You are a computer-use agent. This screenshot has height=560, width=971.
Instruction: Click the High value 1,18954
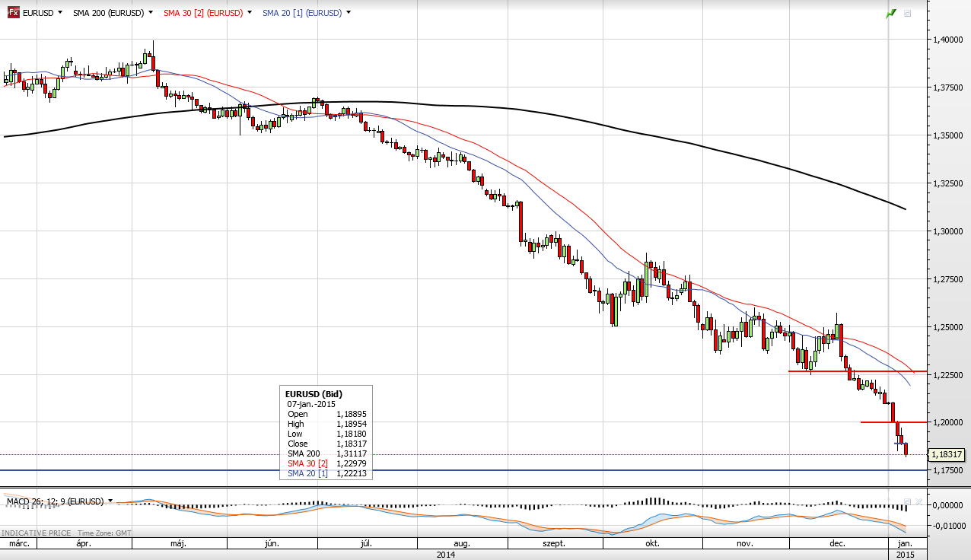(351, 424)
